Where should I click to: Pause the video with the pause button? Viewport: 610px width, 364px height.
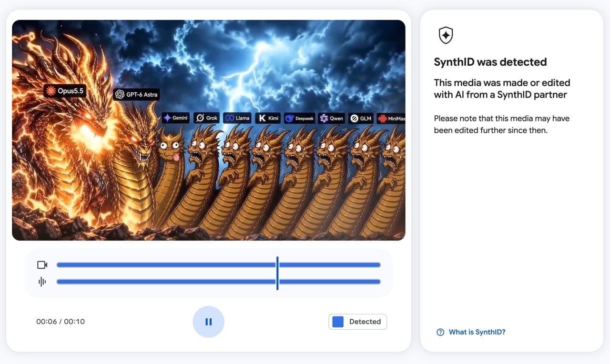pyautogui.click(x=208, y=322)
